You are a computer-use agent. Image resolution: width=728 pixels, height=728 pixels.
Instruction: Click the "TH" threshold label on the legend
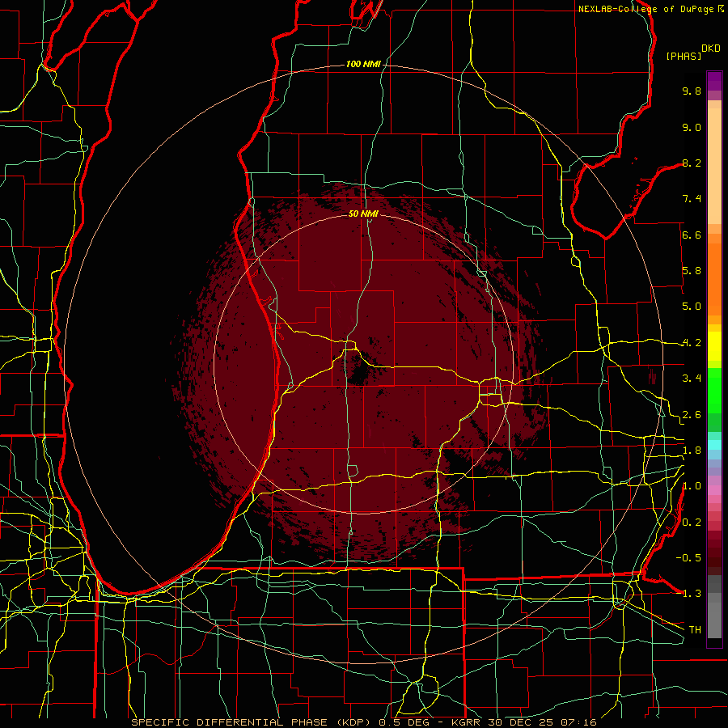pos(695,630)
